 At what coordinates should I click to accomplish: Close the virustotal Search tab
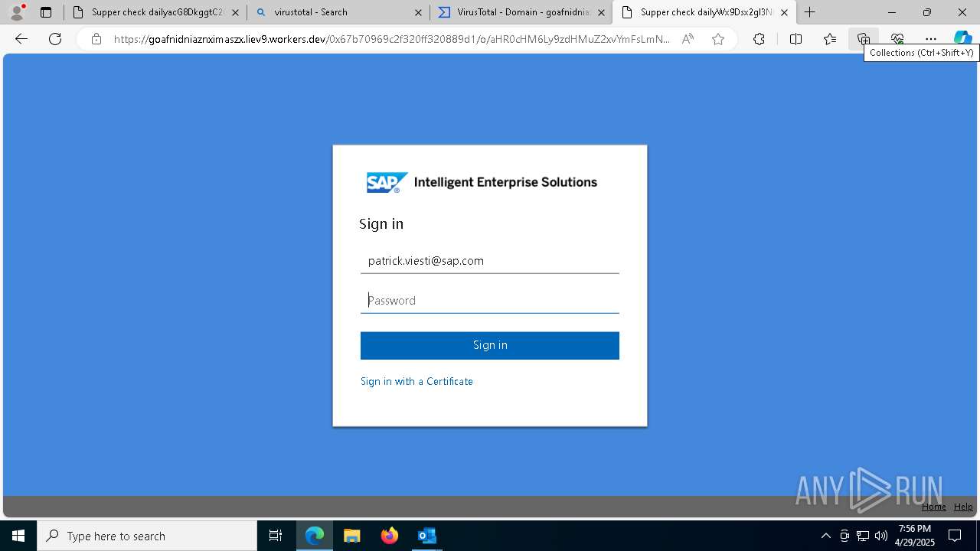(x=418, y=12)
